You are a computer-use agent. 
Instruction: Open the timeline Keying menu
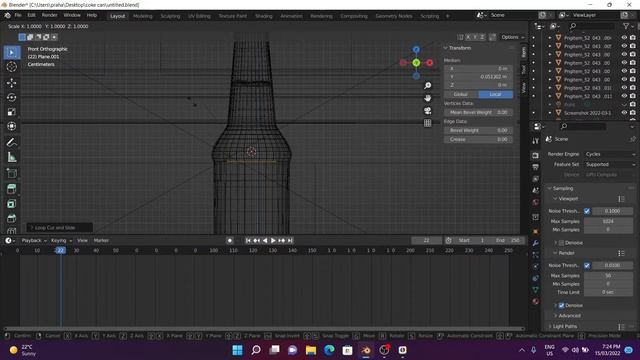click(x=61, y=240)
